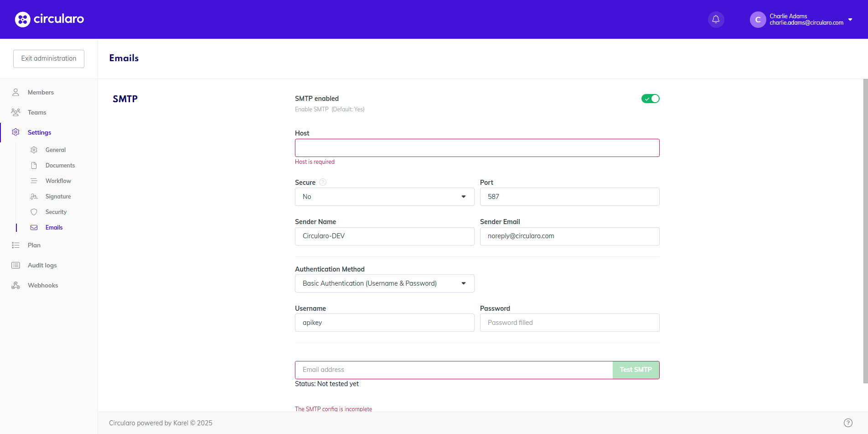Click the Security shield icon

tap(34, 212)
